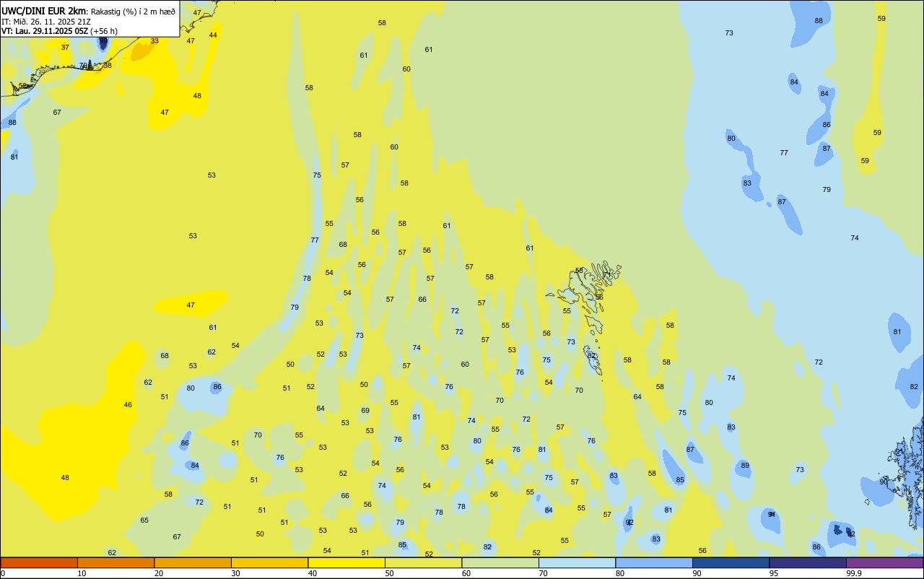Select the legend tick label "10"
924x579 pixels.
82,573
